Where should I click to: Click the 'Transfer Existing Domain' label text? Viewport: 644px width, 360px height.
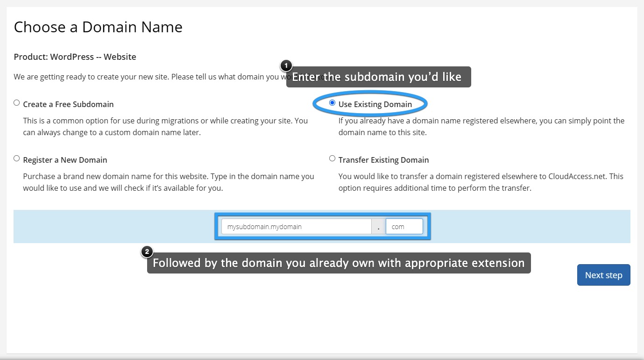(383, 160)
